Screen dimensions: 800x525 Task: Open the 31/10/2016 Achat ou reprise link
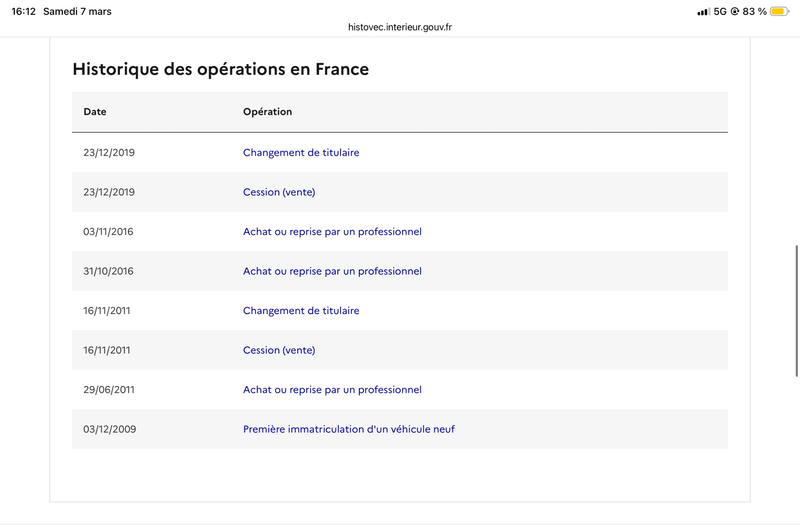332,271
